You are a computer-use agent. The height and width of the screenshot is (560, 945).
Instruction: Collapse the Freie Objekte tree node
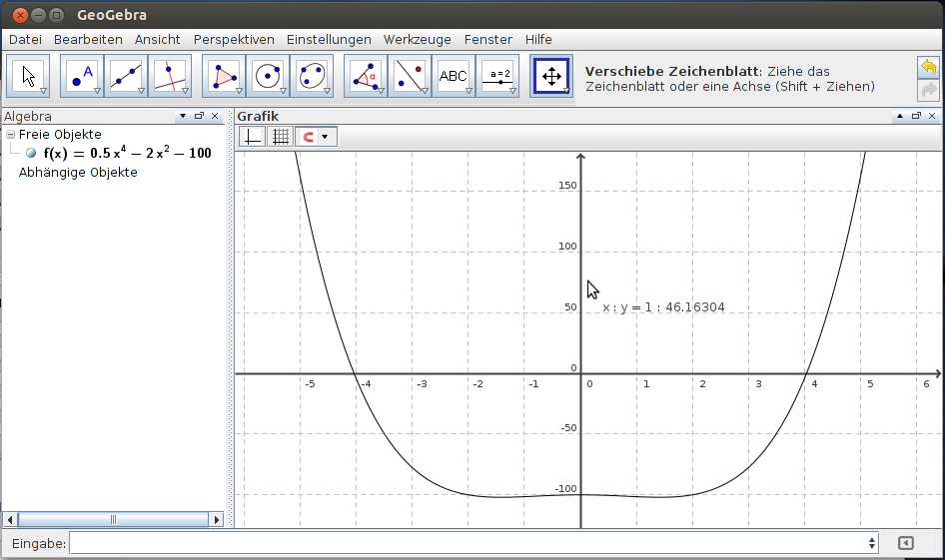point(10,135)
